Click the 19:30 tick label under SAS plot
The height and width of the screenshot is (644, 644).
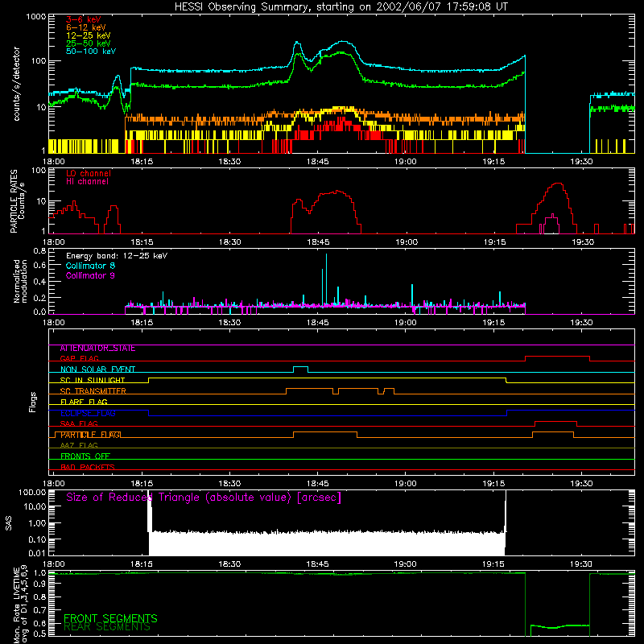(x=581, y=564)
